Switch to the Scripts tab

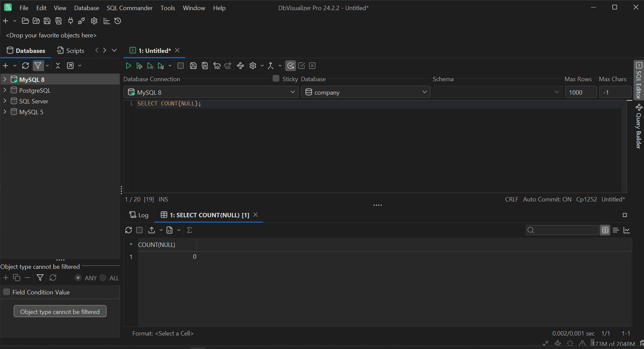tap(71, 51)
